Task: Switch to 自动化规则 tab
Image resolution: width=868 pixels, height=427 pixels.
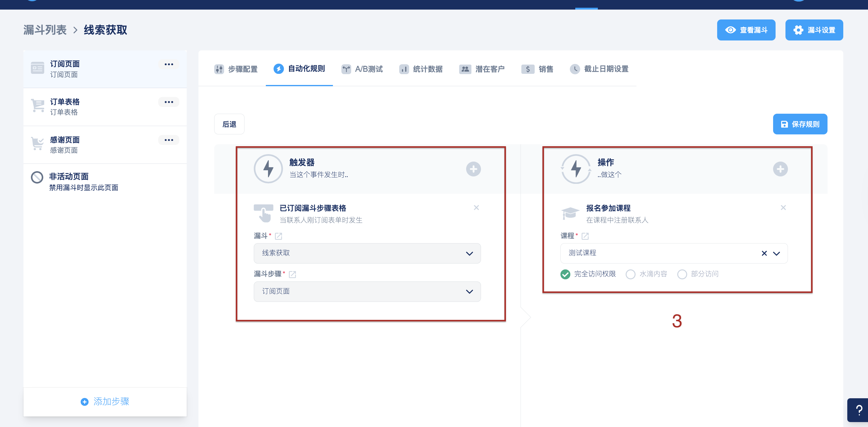Action: 299,69
